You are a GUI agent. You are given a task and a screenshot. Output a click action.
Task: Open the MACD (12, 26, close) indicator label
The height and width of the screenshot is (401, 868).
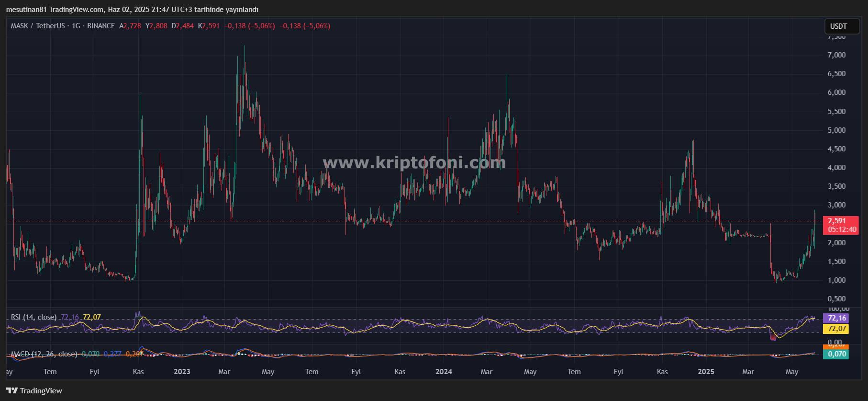click(x=44, y=354)
